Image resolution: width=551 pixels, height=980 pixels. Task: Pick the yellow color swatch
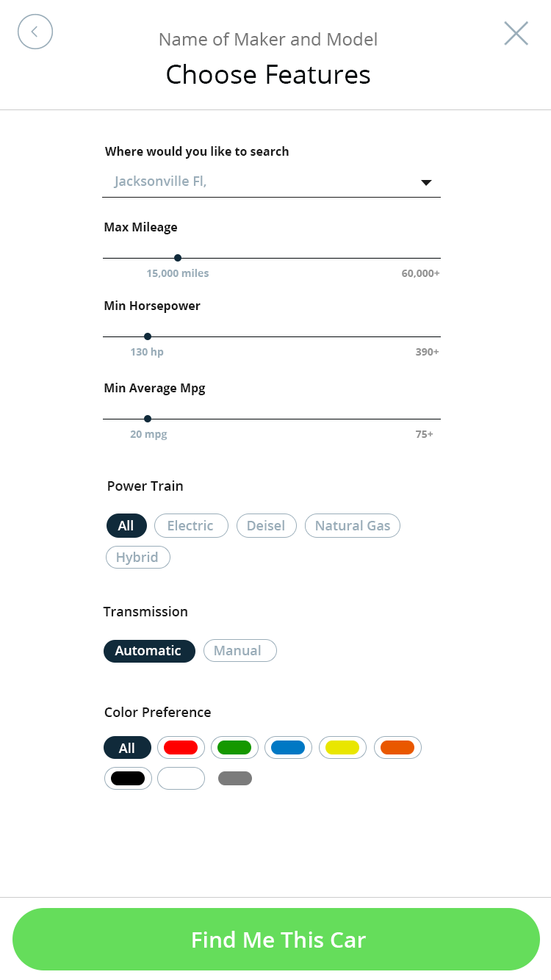(342, 748)
